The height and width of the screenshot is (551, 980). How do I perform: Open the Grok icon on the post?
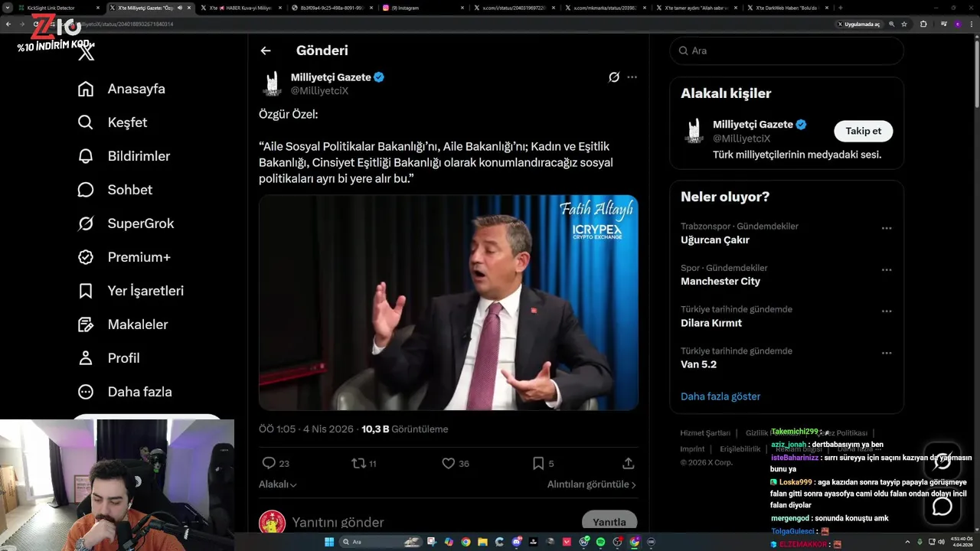tap(613, 77)
